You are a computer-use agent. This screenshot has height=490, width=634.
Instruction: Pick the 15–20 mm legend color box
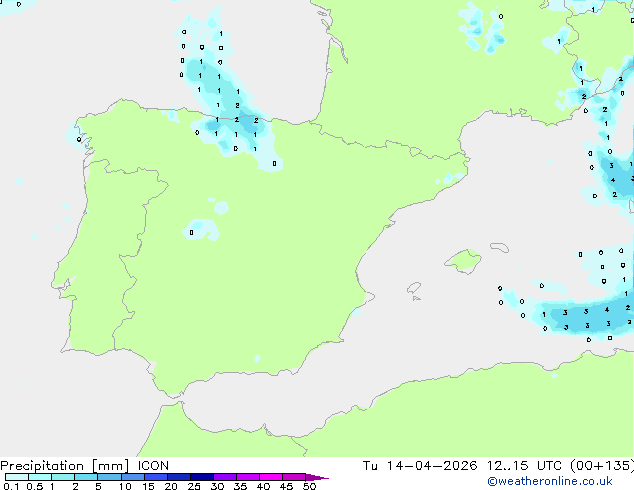tap(155, 477)
